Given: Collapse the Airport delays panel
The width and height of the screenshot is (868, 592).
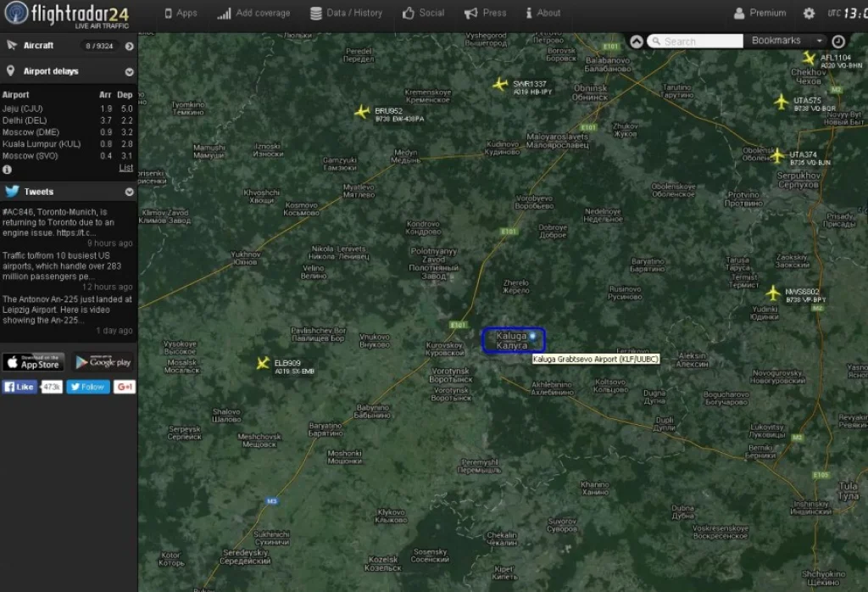Looking at the screenshot, I should 130,72.
